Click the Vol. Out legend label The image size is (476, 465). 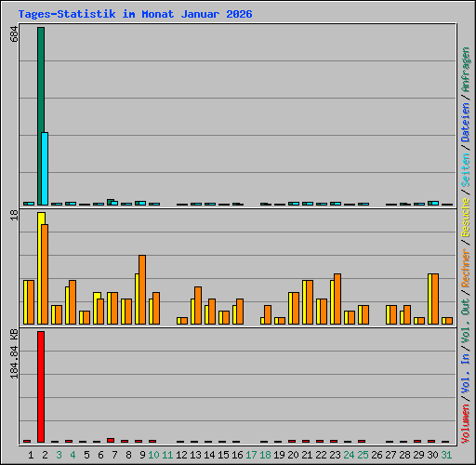466,321
